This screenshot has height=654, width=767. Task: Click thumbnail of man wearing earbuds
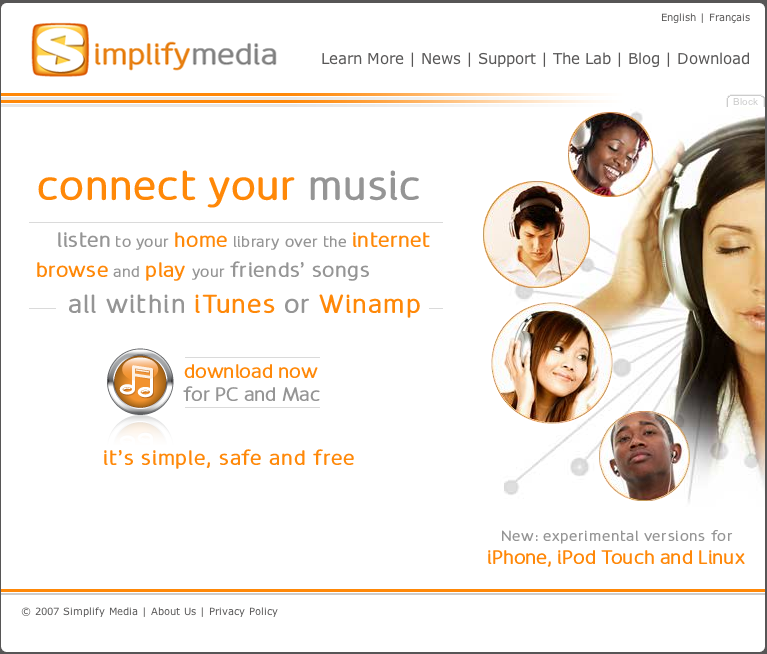tap(644, 456)
